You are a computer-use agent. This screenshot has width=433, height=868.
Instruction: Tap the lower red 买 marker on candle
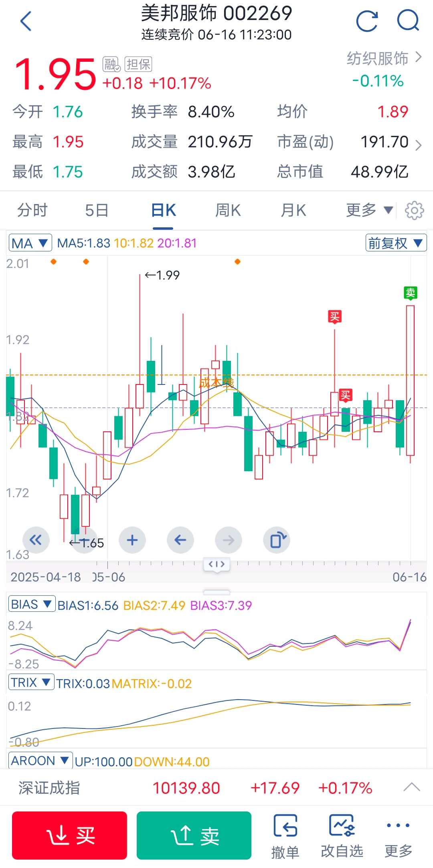346,395
